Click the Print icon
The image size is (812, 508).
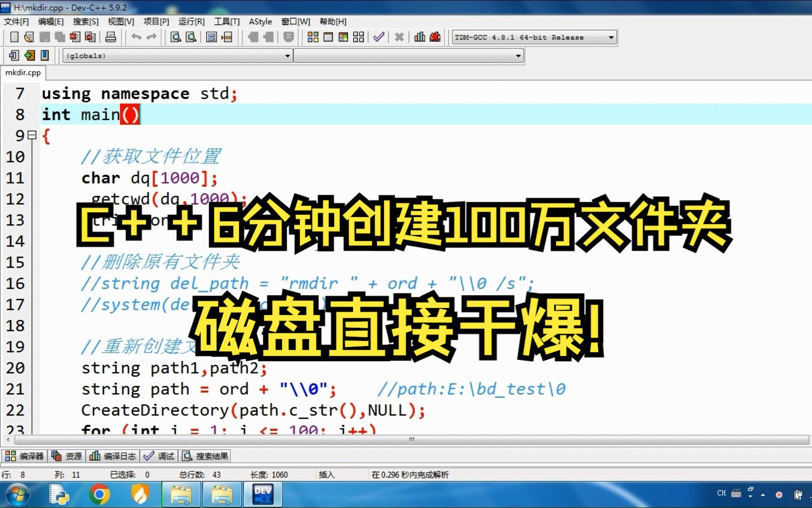click(111, 37)
